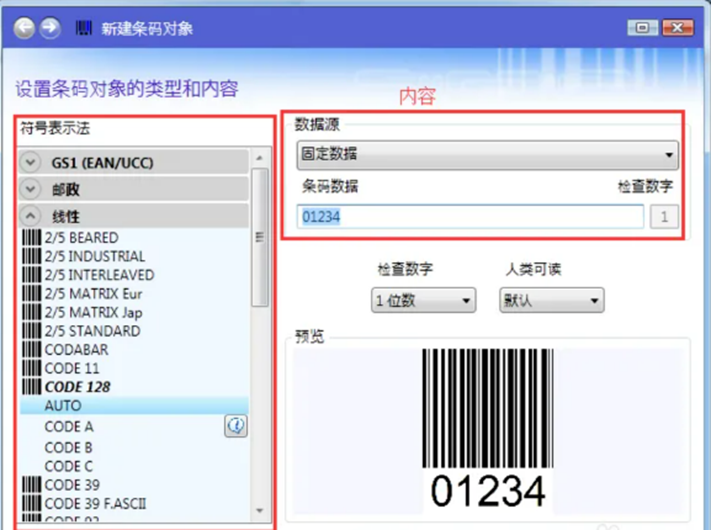711x530 pixels.
Task: Click scroll down arrow of symbology list
Action: [259, 511]
